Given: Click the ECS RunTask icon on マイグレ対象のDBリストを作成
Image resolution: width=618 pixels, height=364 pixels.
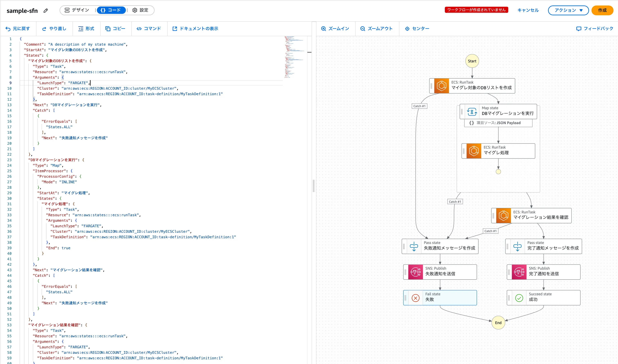Looking at the screenshot, I should click(441, 86).
